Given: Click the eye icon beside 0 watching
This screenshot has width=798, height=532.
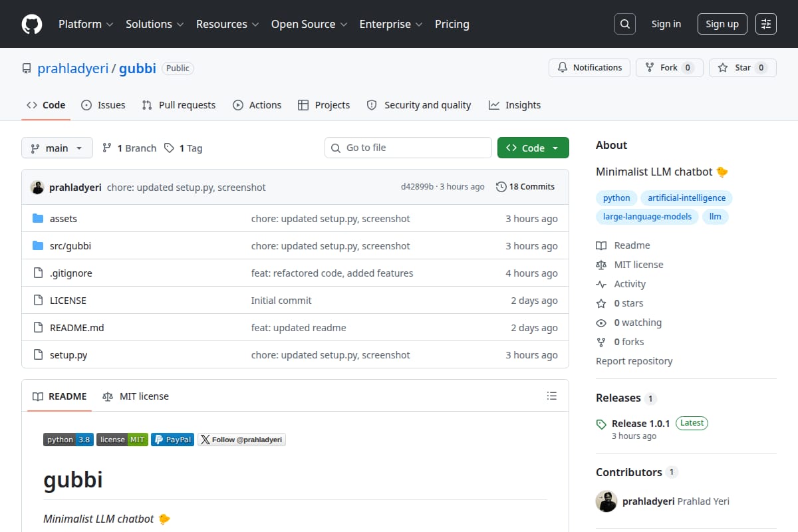Looking at the screenshot, I should coord(601,323).
